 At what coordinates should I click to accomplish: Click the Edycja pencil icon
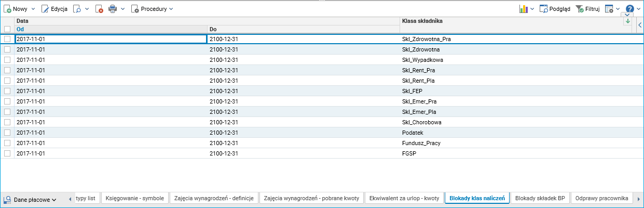click(45, 9)
